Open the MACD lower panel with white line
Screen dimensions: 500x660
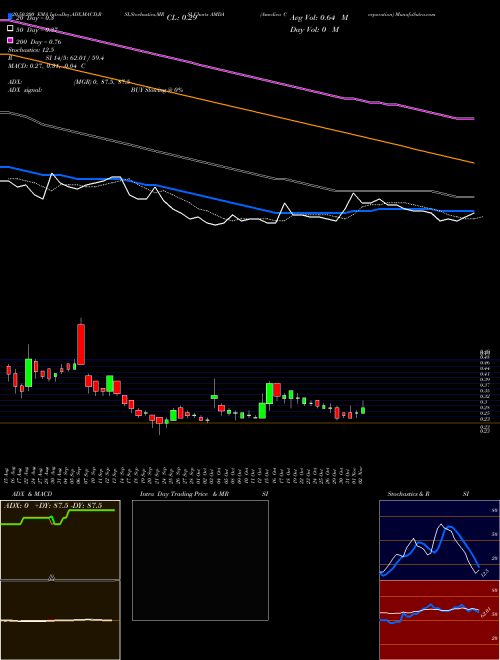coord(60,620)
